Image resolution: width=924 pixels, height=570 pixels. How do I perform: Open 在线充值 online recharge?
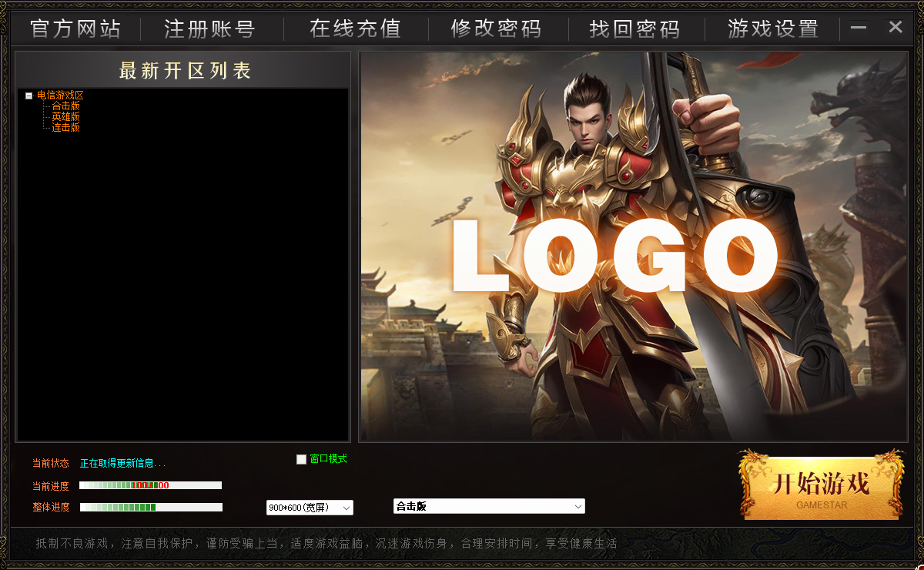click(x=356, y=29)
